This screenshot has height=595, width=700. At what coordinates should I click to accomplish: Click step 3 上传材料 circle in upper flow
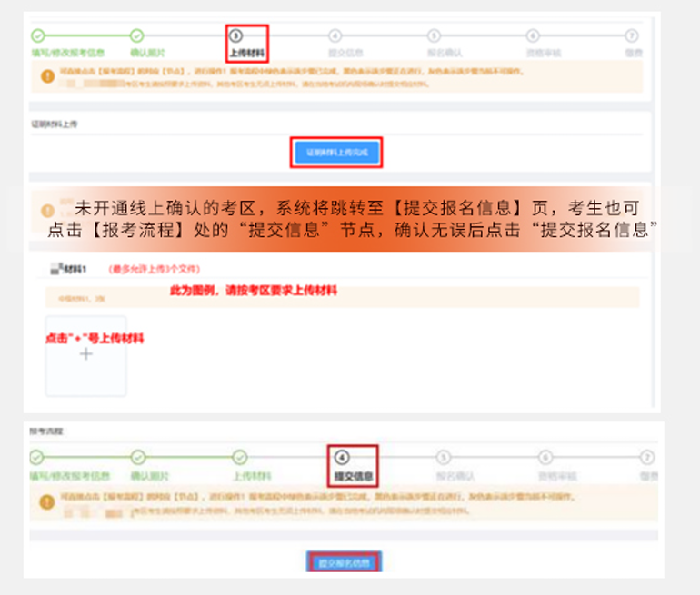click(x=235, y=36)
